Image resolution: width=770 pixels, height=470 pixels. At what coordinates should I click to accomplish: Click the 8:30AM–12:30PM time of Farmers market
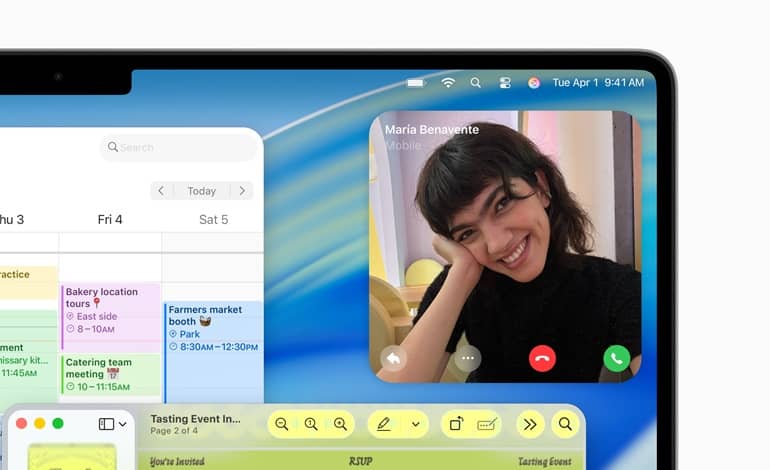219,347
